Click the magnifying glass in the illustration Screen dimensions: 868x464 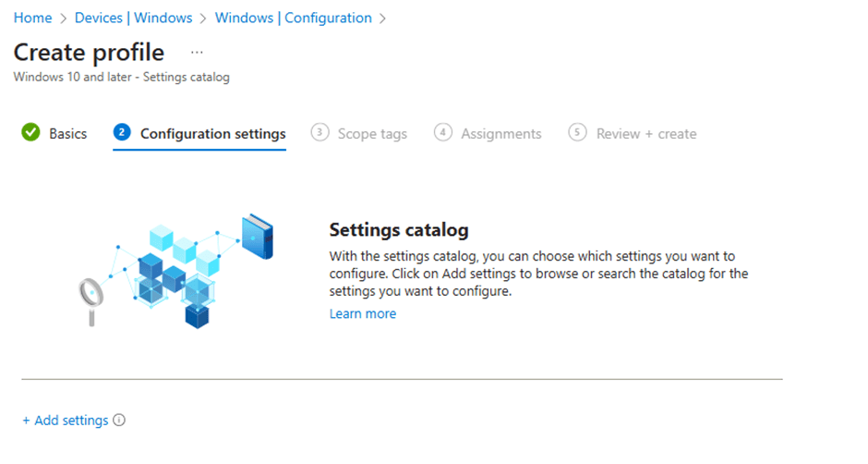[x=91, y=298]
